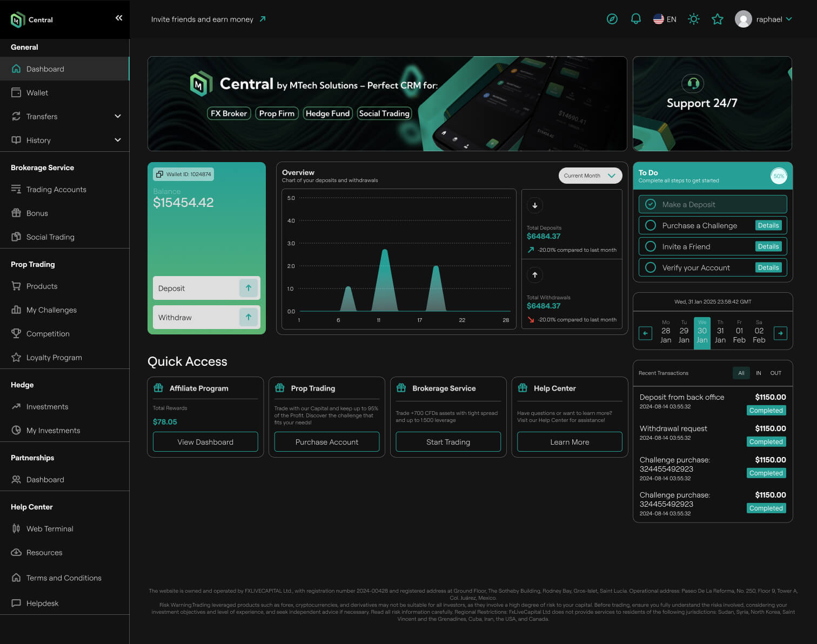Click the Withdrawal request transaction row
817x644 pixels.
coord(713,434)
